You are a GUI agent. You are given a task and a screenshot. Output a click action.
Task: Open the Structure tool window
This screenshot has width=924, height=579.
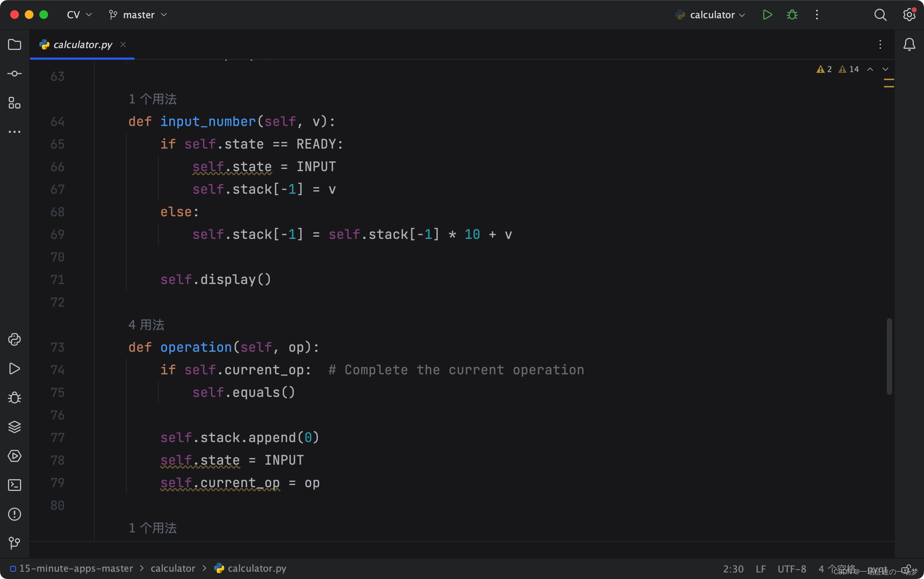15,103
